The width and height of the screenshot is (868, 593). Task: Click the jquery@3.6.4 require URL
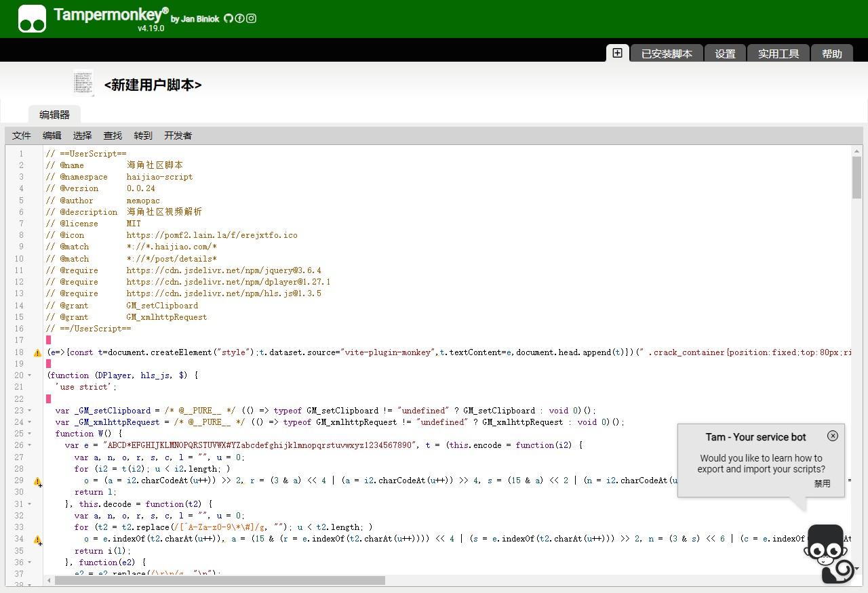point(224,270)
